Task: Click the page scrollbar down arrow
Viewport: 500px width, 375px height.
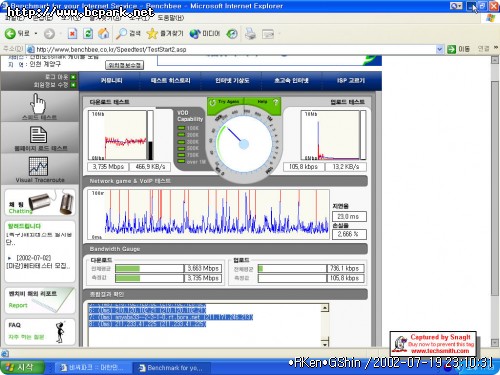Action: [x=495, y=342]
